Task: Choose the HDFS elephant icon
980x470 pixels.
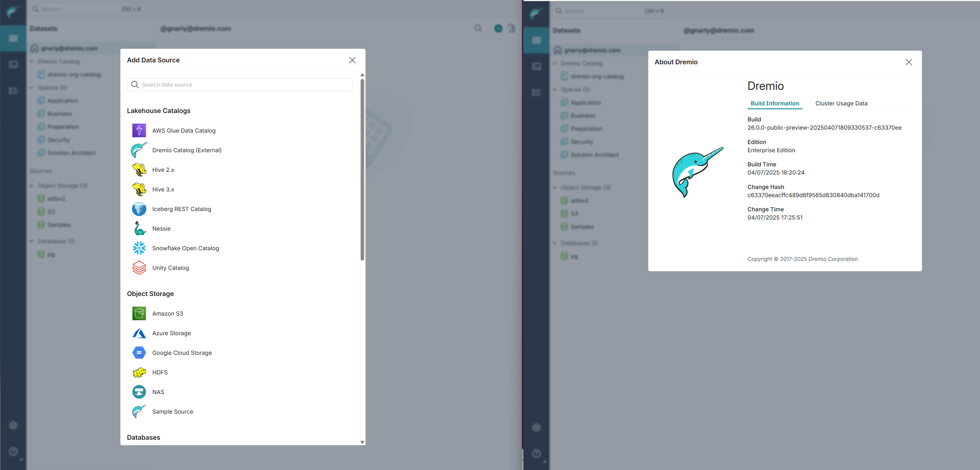Action: [139, 372]
